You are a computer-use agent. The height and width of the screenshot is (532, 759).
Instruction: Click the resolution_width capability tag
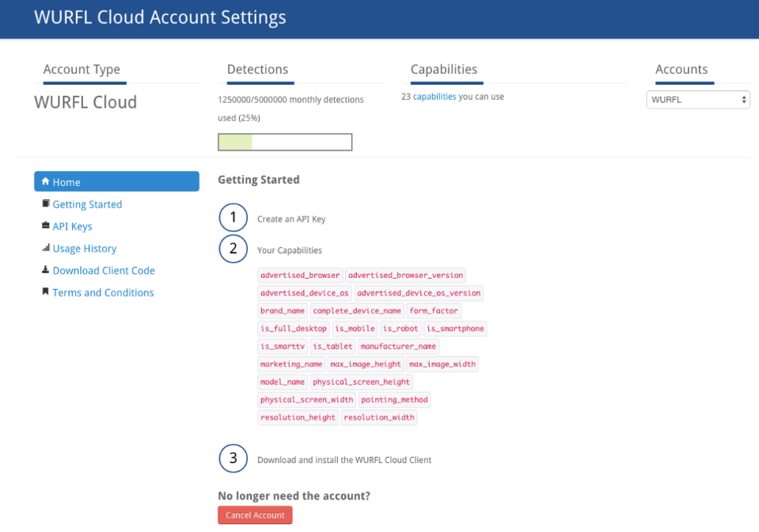pyautogui.click(x=379, y=418)
